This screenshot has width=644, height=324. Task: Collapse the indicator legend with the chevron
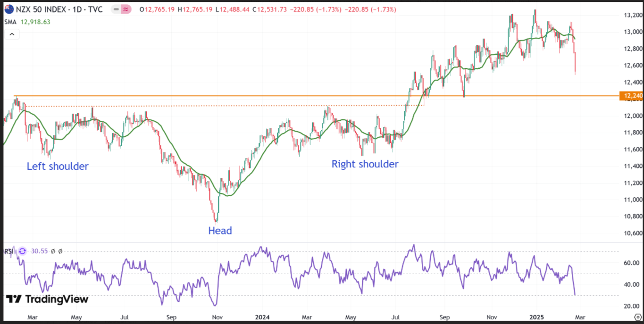click(x=12, y=34)
